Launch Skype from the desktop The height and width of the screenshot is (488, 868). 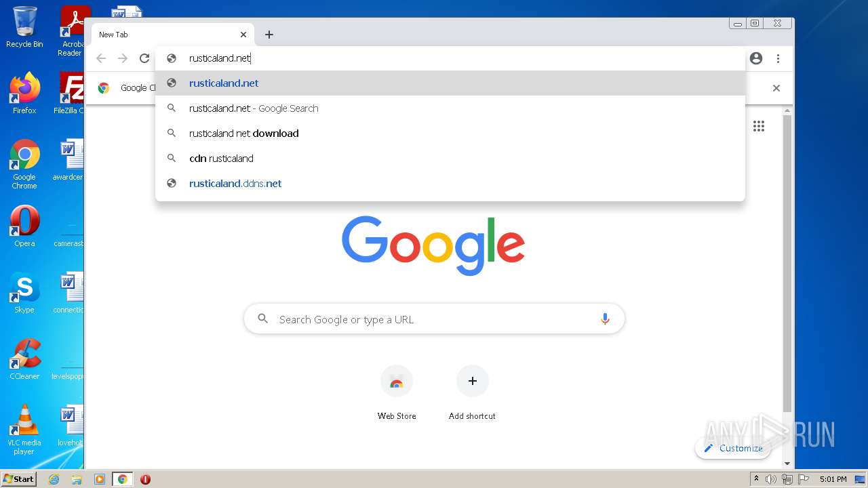pos(24,293)
